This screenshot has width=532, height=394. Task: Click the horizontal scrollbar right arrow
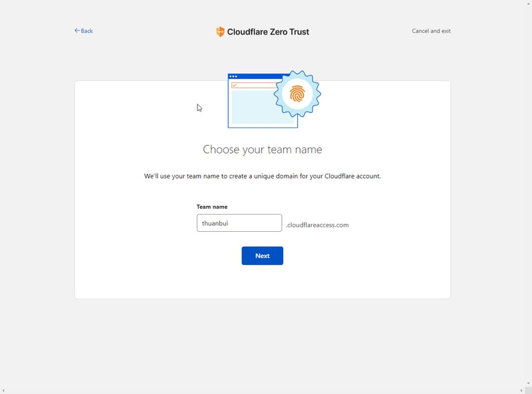click(x=521, y=391)
